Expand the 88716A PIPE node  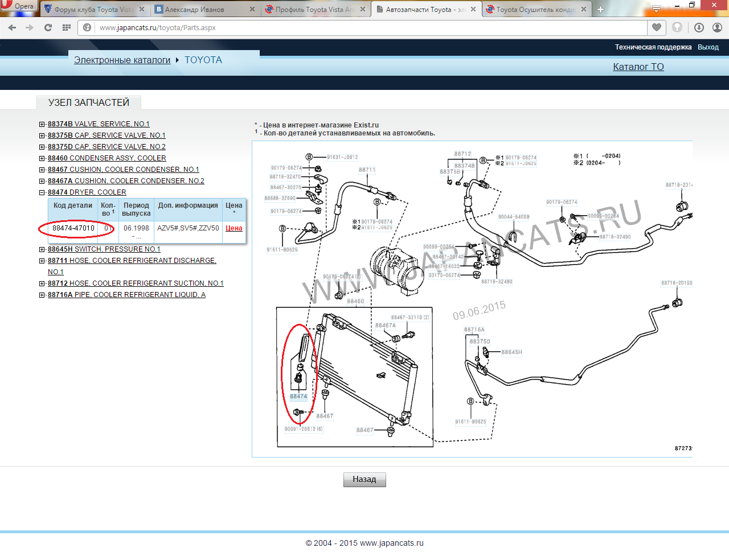pos(42,295)
